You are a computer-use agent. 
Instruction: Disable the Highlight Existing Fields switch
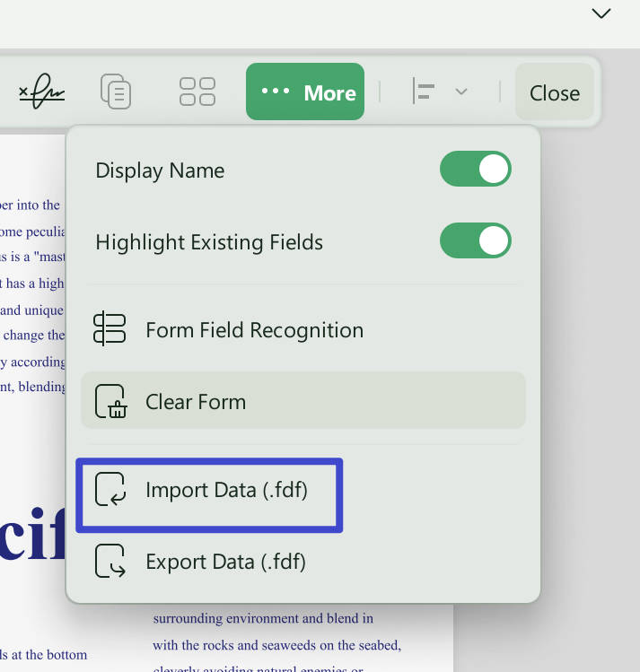click(476, 240)
